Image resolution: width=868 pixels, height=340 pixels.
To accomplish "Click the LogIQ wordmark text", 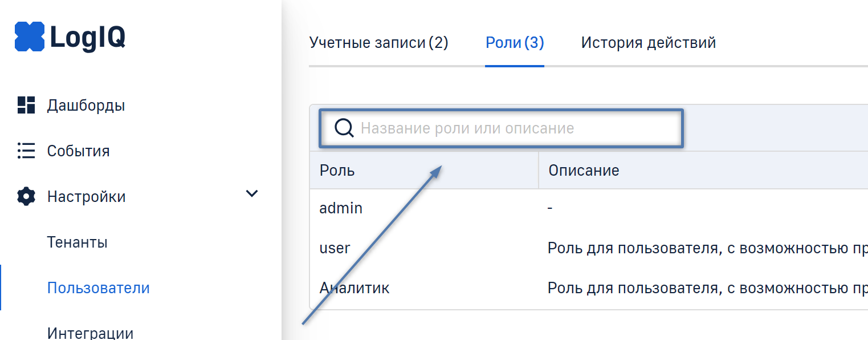I will pos(87,37).
